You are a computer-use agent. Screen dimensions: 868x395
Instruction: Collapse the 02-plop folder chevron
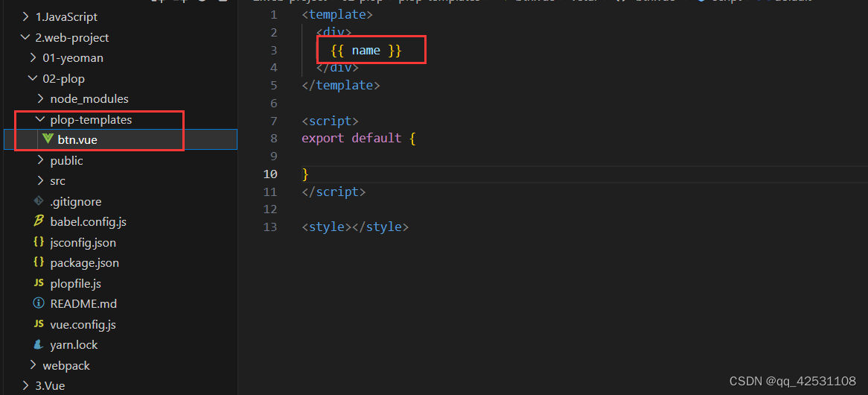(33, 79)
